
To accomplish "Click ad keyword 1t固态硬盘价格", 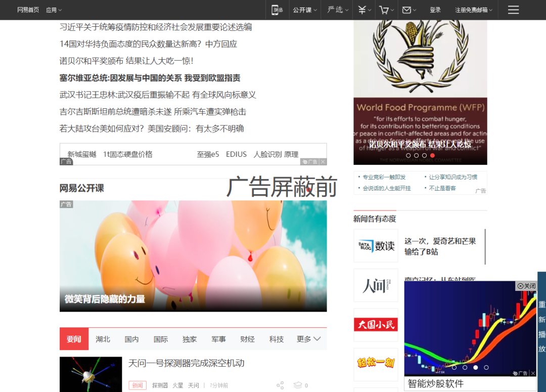I will pyautogui.click(x=128, y=154).
